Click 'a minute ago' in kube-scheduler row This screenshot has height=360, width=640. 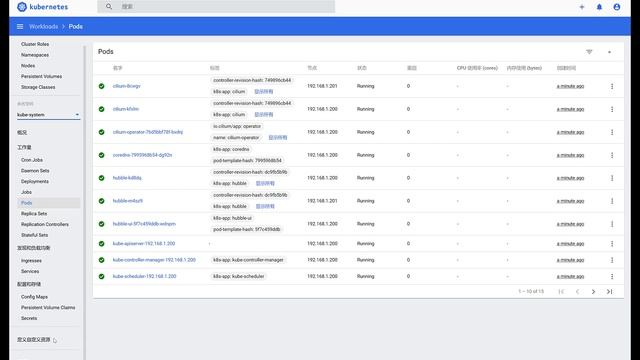(x=570, y=276)
